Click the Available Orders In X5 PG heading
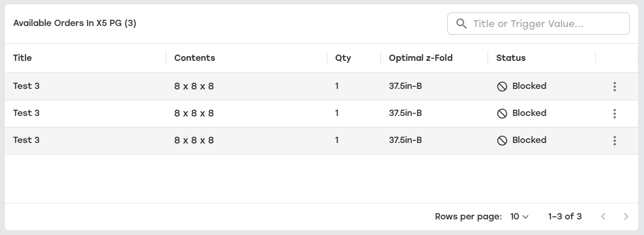This screenshot has height=235, width=644. pyautogui.click(x=74, y=23)
